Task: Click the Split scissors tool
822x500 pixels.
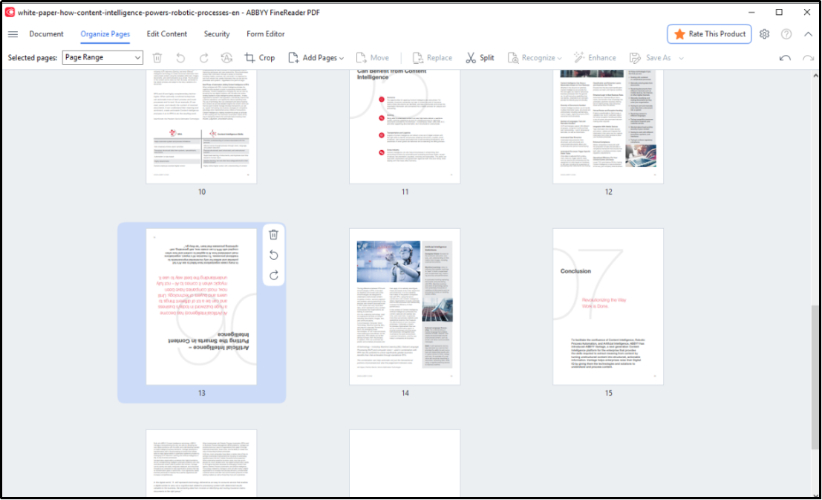Action: click(480, 58)
